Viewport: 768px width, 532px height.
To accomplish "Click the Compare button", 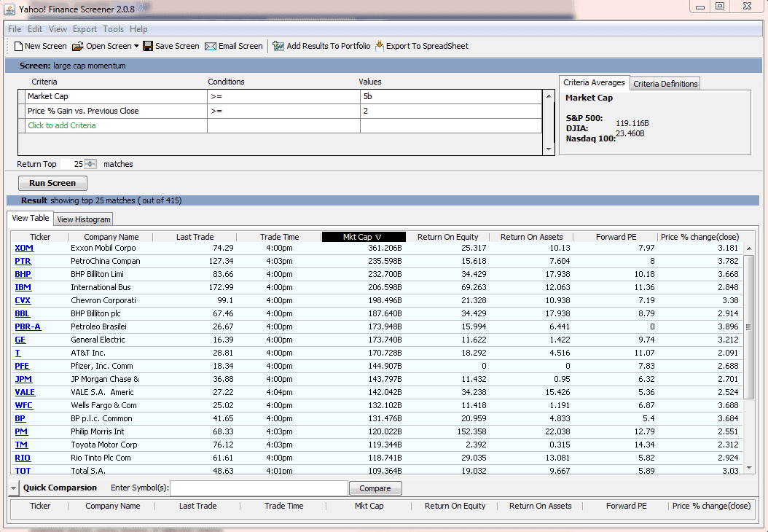I will pos(375,488).
